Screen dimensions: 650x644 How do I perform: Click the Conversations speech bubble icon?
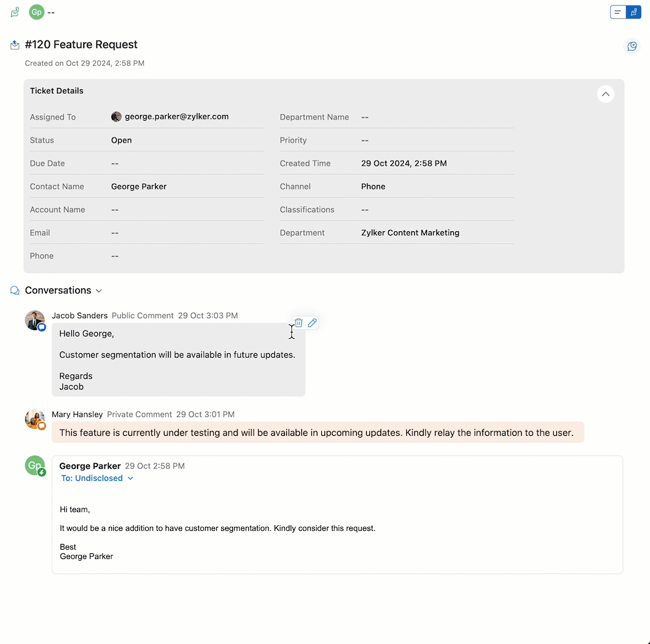(x=15, y=290)
